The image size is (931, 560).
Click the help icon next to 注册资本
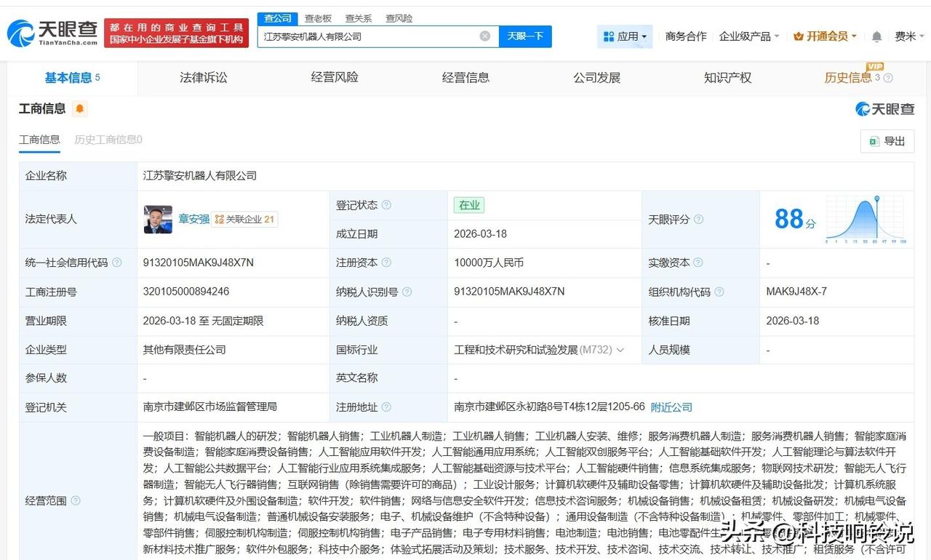tap(386, 263)
